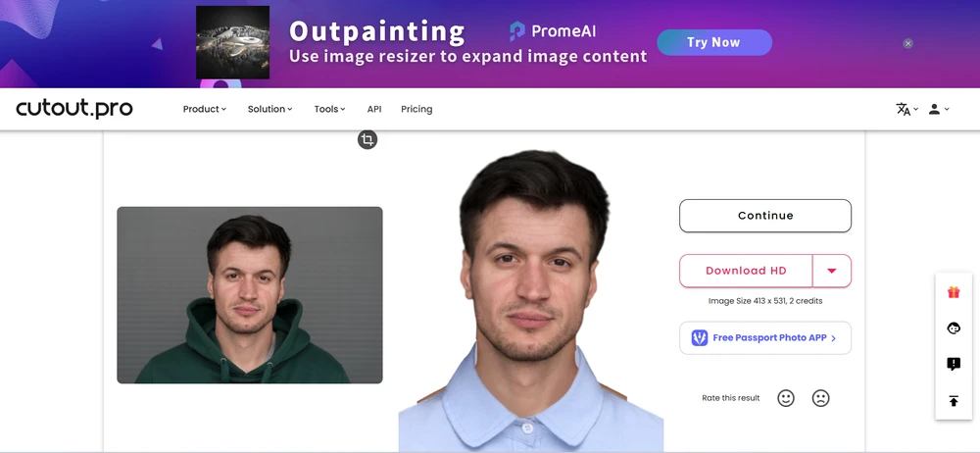
Task: Rate result with happy smiley face
Action: coord(786,398)
